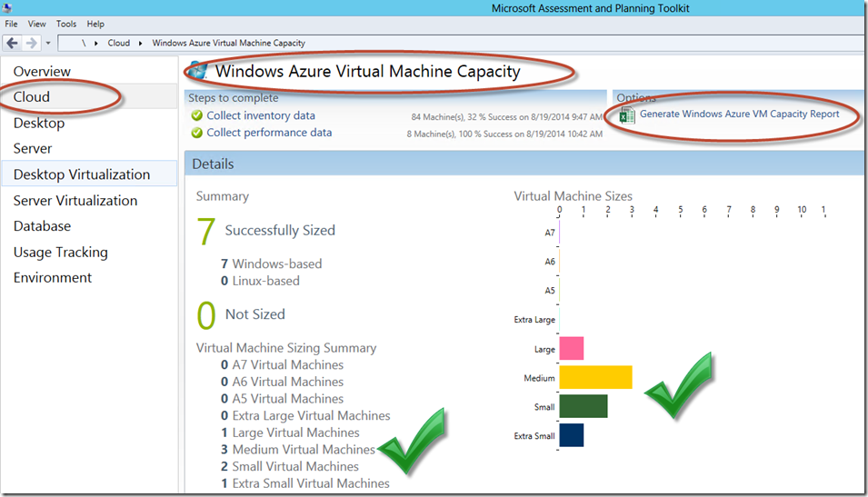Select Overview in the left navigation

click(42, 72)
